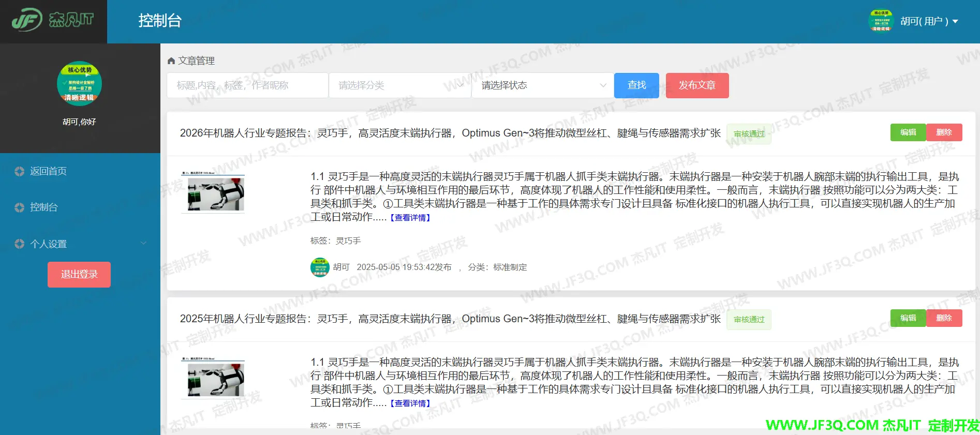Click the home icon beside 文章管理
This screenshot has width=980, height=435.
tap(171, 61)
